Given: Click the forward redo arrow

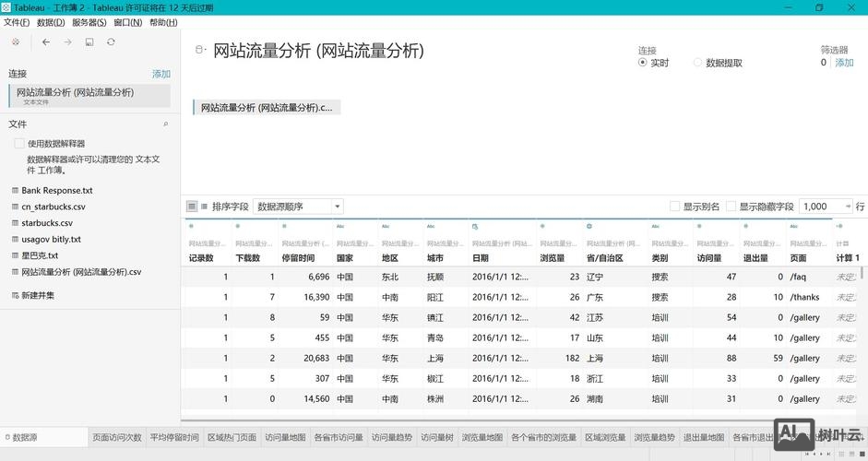Looking at the screenshot, I should coord(67,42).
